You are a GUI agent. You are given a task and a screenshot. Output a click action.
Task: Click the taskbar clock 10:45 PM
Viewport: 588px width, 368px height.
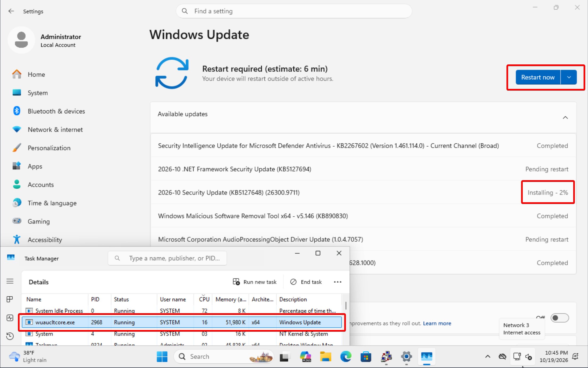click(x=554, y=357)
